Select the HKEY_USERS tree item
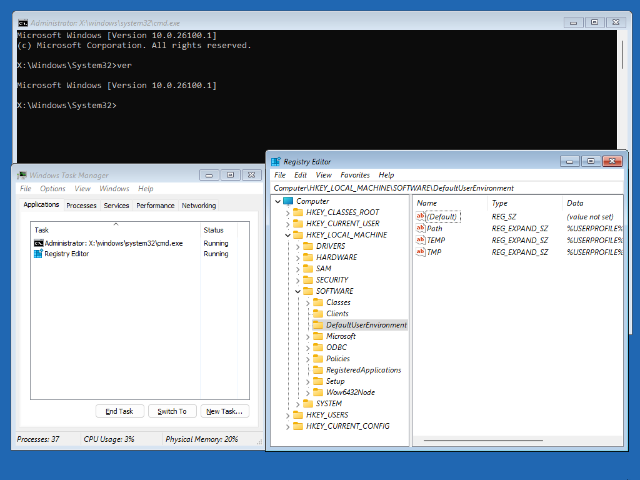 [x=327, y=415]
